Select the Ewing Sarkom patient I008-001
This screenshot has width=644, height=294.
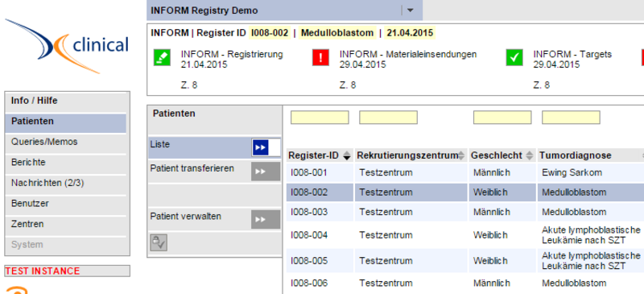pyautogui.click(x=465, y=172)
